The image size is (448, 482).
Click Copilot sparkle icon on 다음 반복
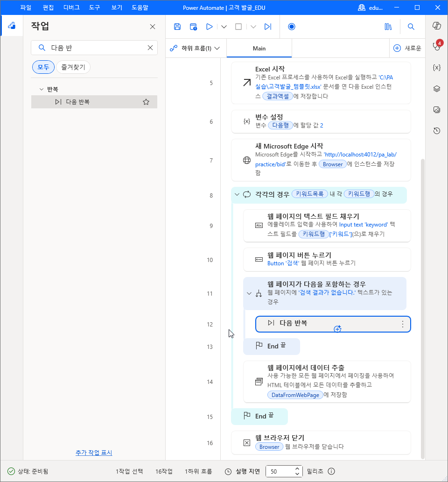point(337,329)
